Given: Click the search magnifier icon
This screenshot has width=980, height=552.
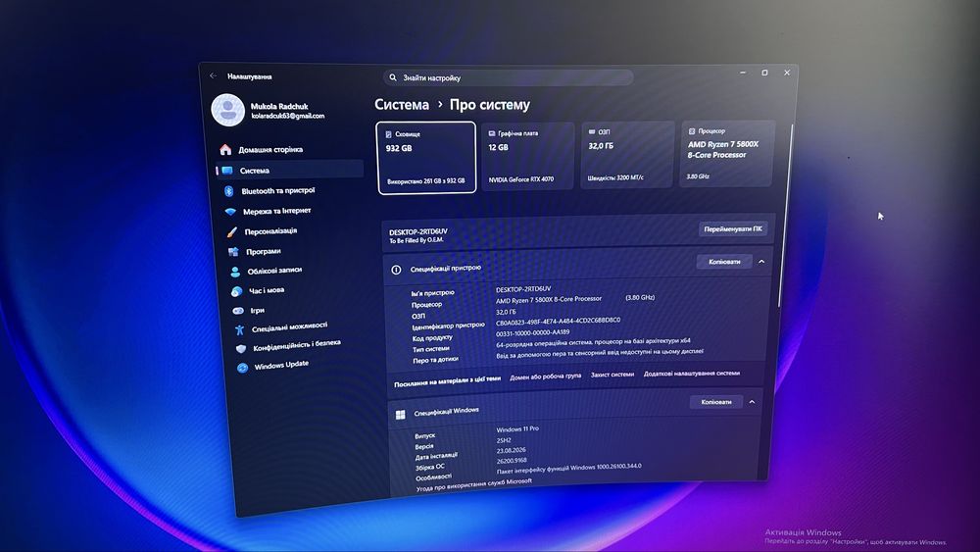Looking at the screenshot, I should (x=393, y=78).
